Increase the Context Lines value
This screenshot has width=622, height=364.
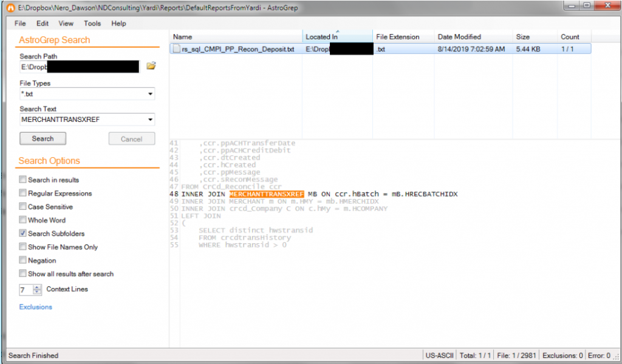[x=37, y=287]
